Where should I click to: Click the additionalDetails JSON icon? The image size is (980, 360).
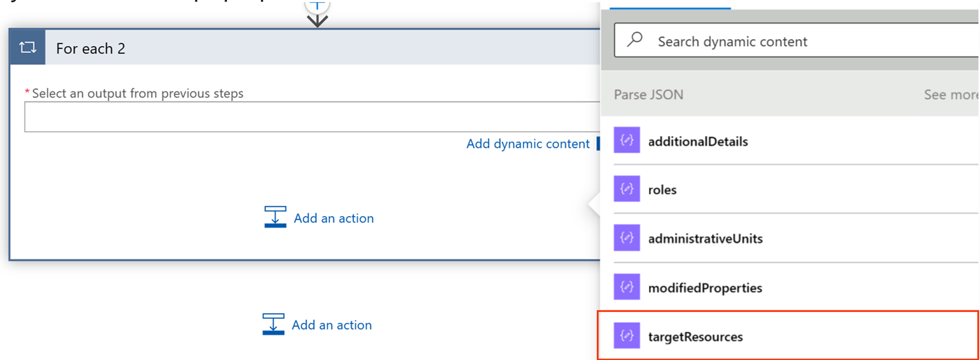(627, 141)
